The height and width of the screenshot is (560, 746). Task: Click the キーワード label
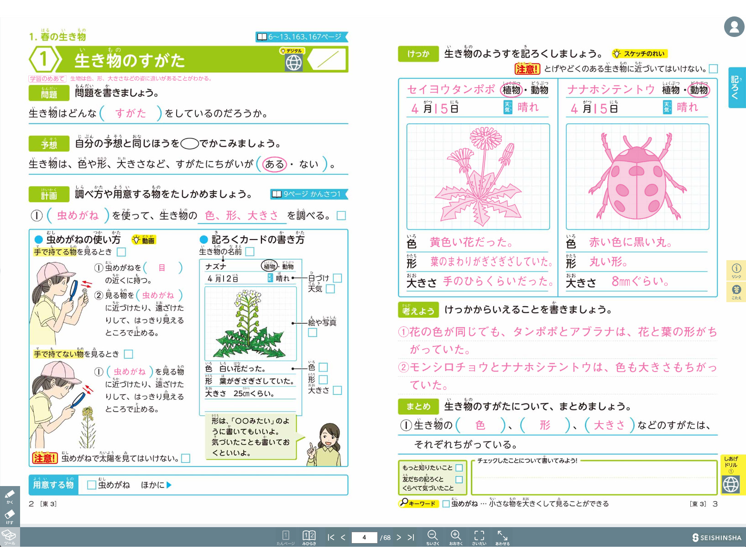418,503
